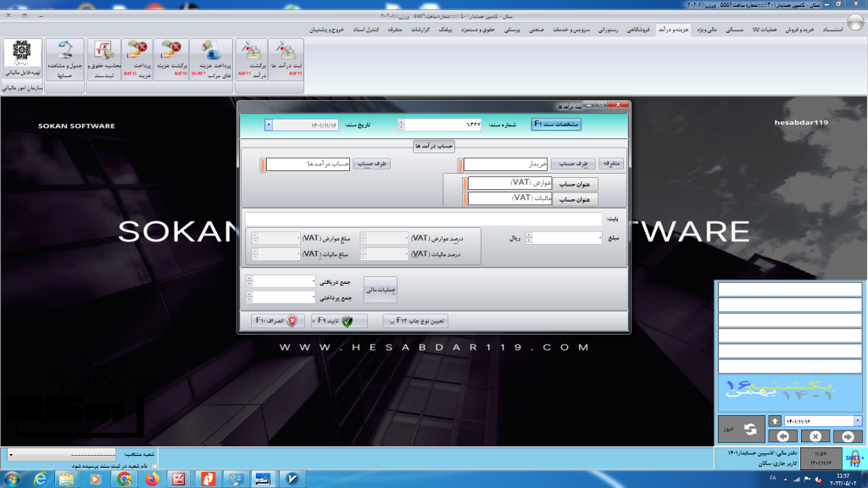
Task: Open the خرید و فروش menu tab
Action: coord(799,30)
